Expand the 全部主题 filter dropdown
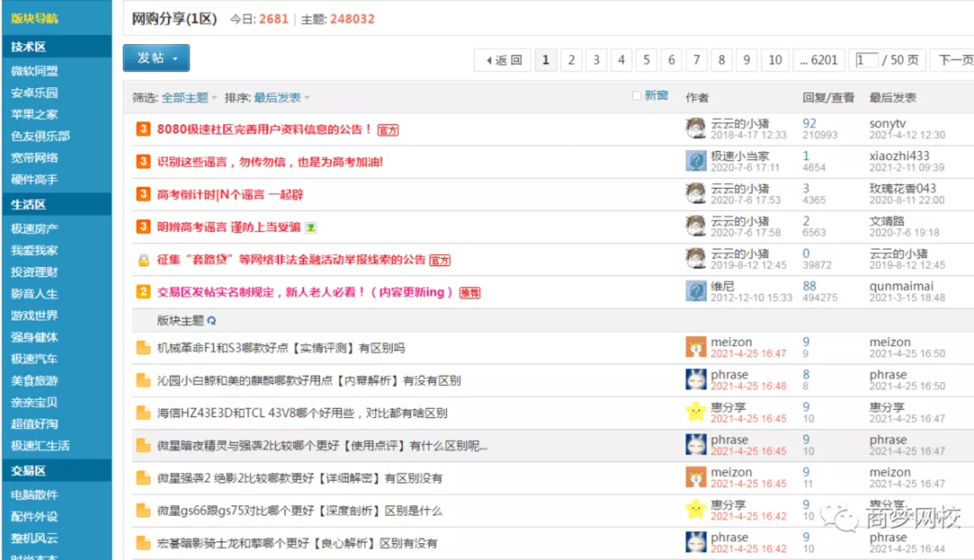This screenshot has width=974, height=560. [214, 98]
